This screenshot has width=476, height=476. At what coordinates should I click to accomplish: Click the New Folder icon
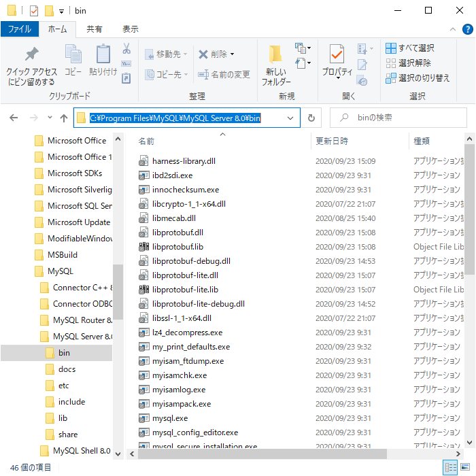(x=275, y=56)
